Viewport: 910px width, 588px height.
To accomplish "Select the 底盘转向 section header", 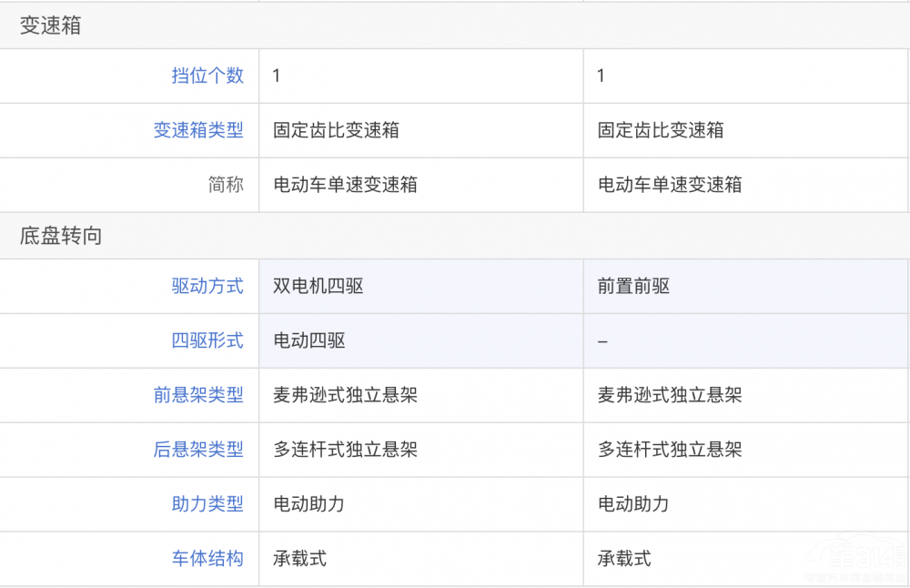I will pyautogui.click(x=61, y=237).
